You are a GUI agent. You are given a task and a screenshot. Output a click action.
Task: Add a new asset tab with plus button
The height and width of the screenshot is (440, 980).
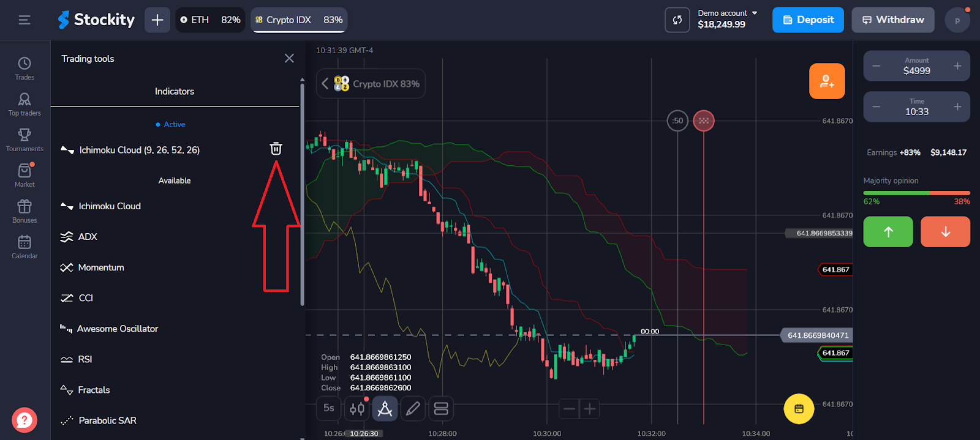point(157,20)
